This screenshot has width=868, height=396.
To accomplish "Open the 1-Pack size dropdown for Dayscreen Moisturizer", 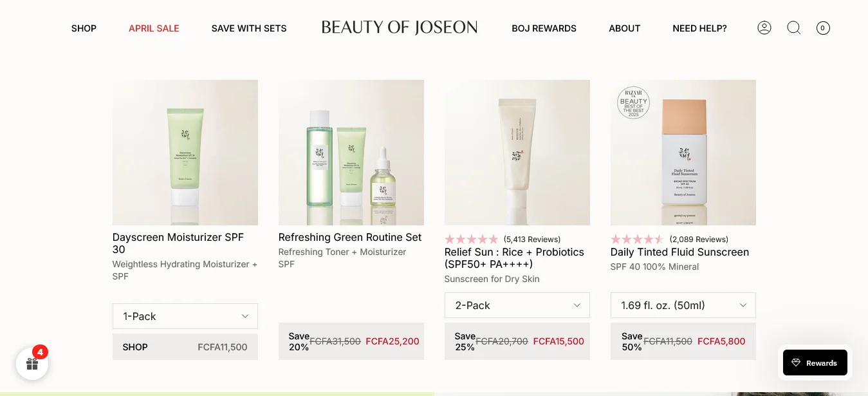I will pos(185,316).
